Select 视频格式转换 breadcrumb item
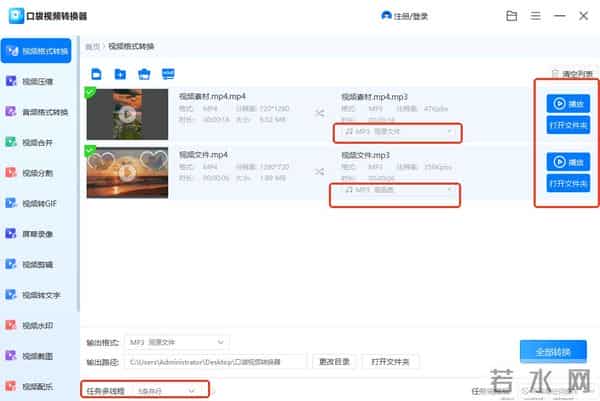 (x=131, y=46)
